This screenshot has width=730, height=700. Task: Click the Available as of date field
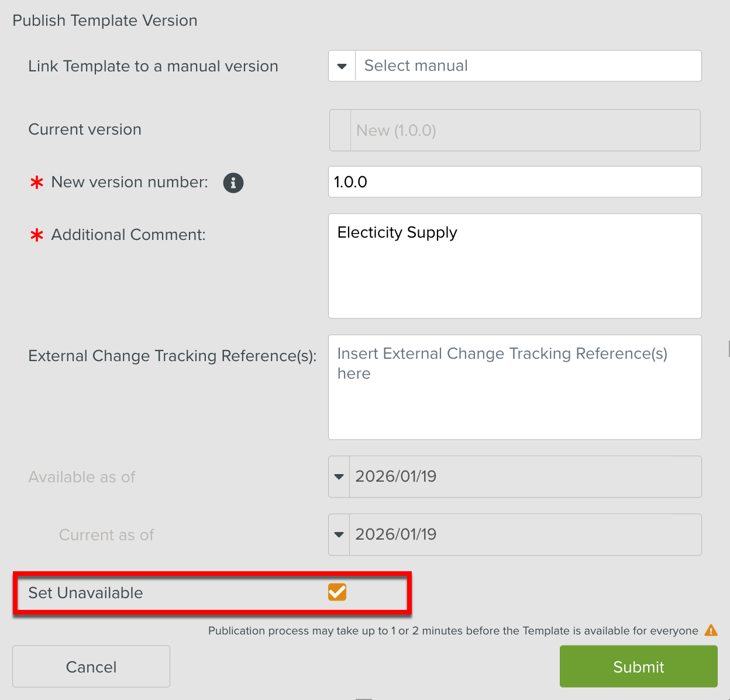tap(524, 476)
